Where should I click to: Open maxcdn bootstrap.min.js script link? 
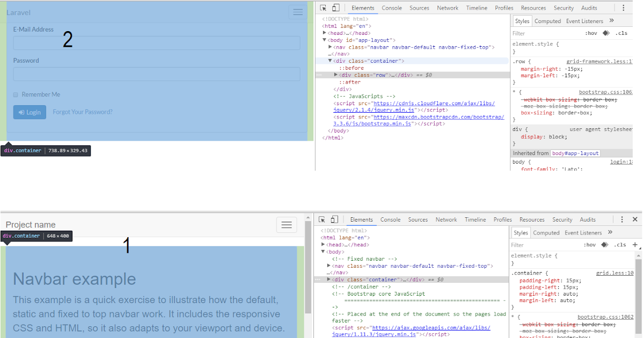click(x=419, y=120)
